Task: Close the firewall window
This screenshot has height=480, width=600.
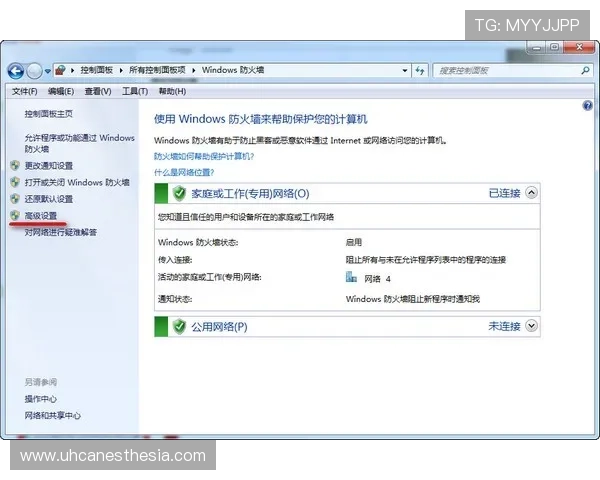Action: (x=579, y=47)
